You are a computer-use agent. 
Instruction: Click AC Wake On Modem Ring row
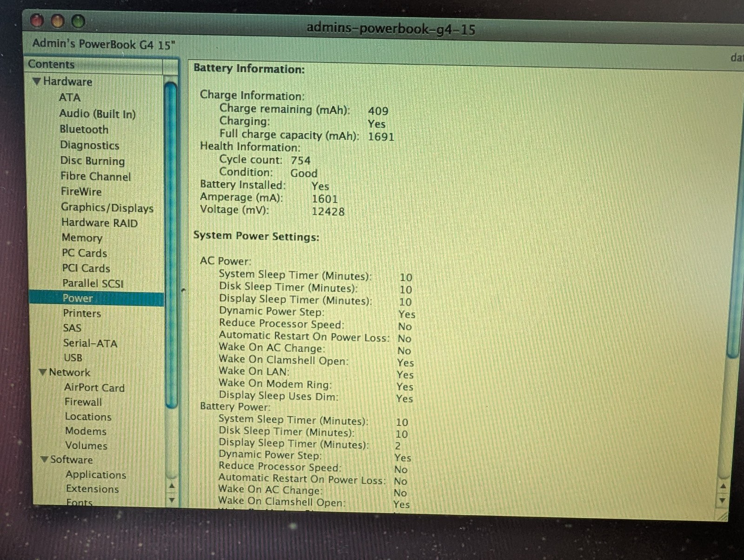click(316, 385)
